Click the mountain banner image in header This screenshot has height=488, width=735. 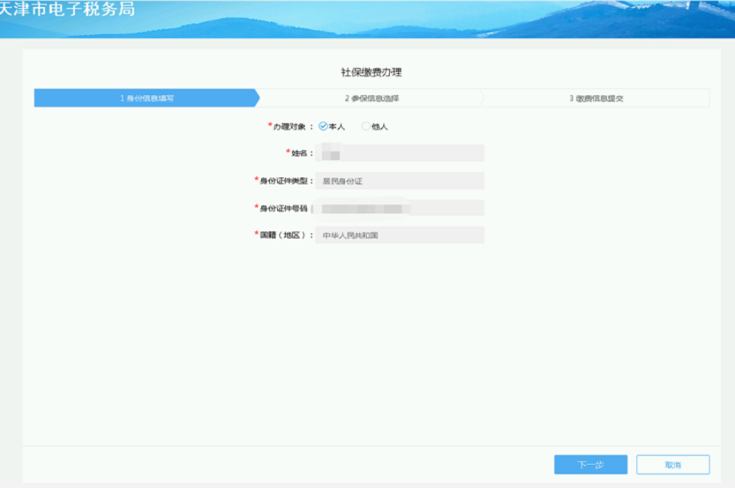click(450, 18)
